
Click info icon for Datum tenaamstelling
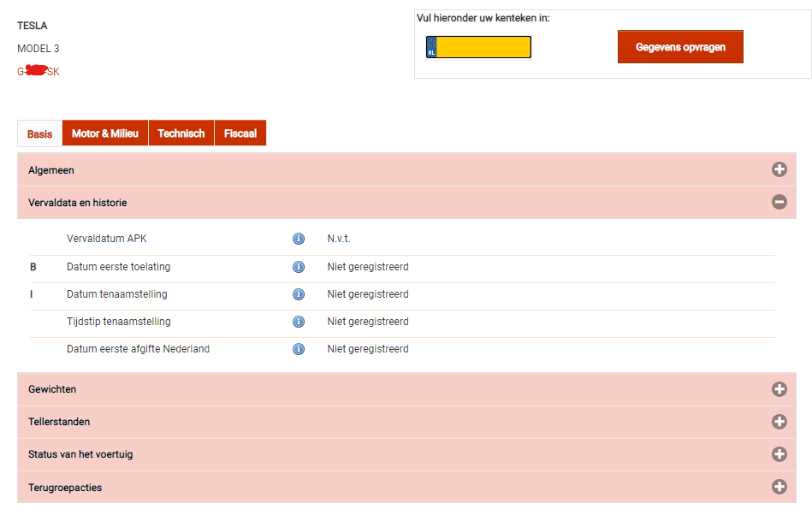coord(299,294)
